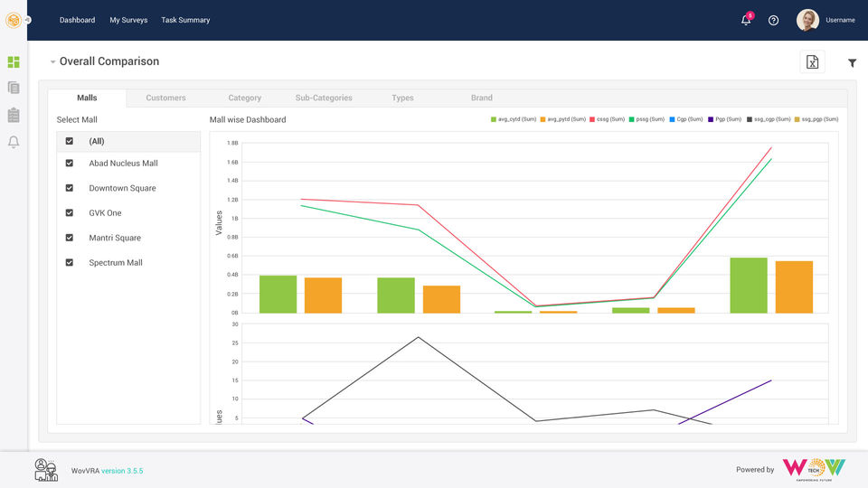Open the help question mark icon
Image resolution: width=868 pixels, height=488 pixels.
click(773, 21)
